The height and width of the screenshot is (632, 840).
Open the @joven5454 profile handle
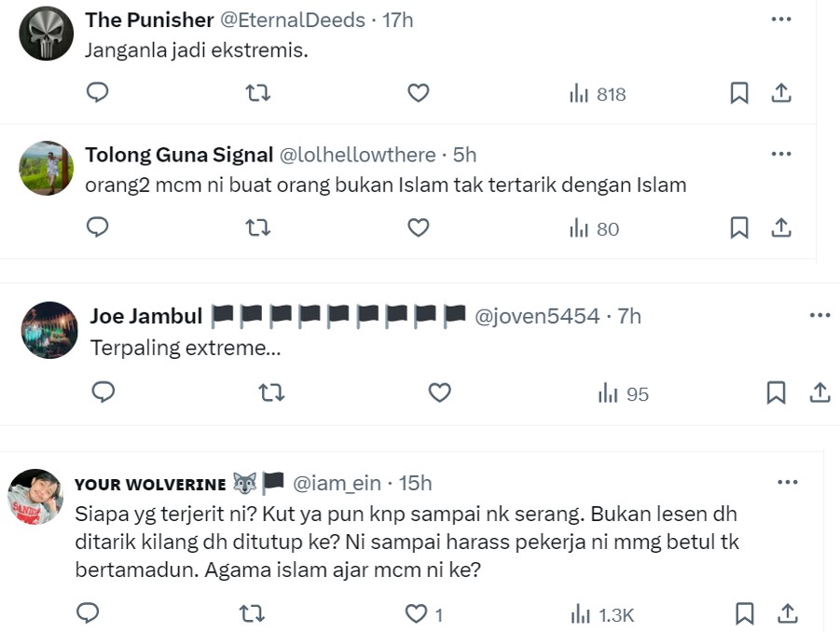[x=538, y=317]
